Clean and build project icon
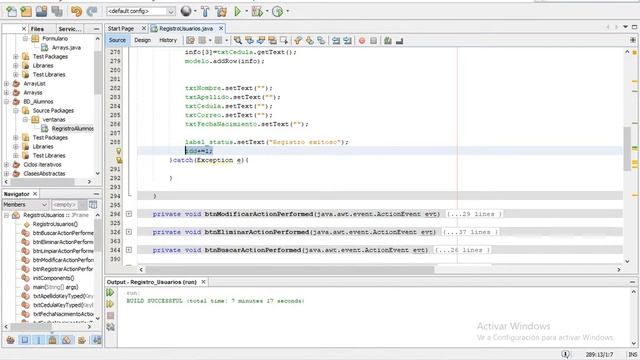Screen dimensions: 640x360 (221, 11)
